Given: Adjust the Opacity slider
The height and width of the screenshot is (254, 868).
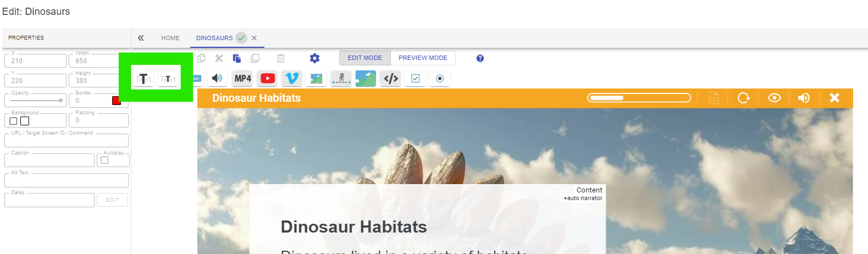Looking at the screenshot, I should (x=36, y=101).
